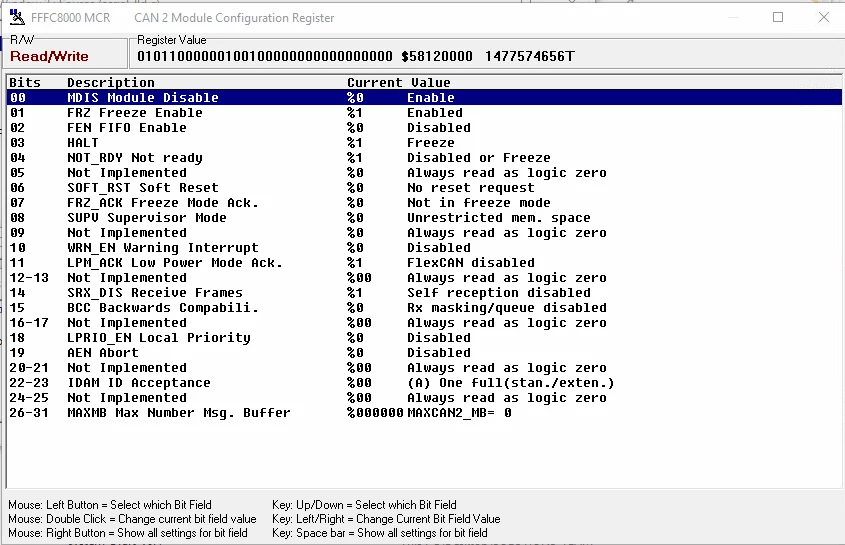Select the IDAM ID Acceptance row
845x545 pixels.
point(424,383)
